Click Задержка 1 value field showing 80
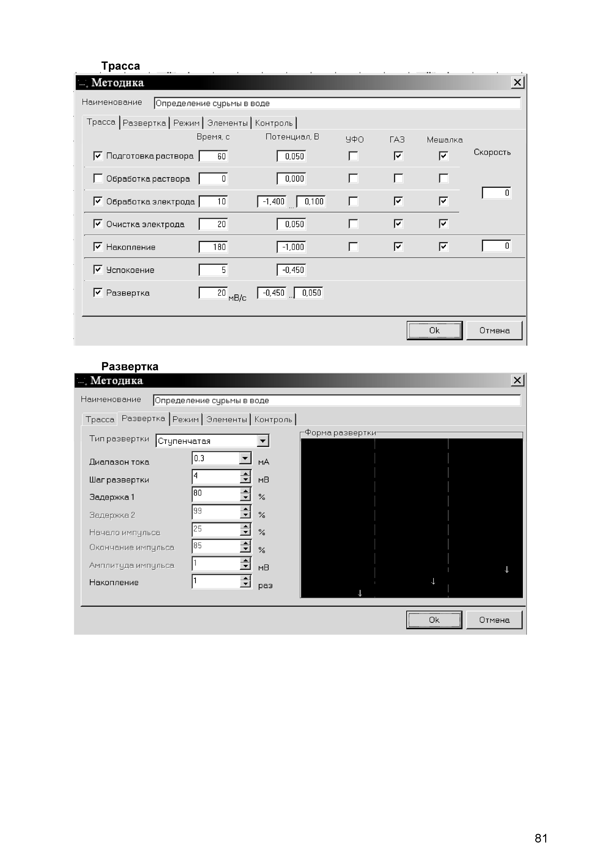The height and width of the screenshot is (868, 614). click(x=216, y=494)
